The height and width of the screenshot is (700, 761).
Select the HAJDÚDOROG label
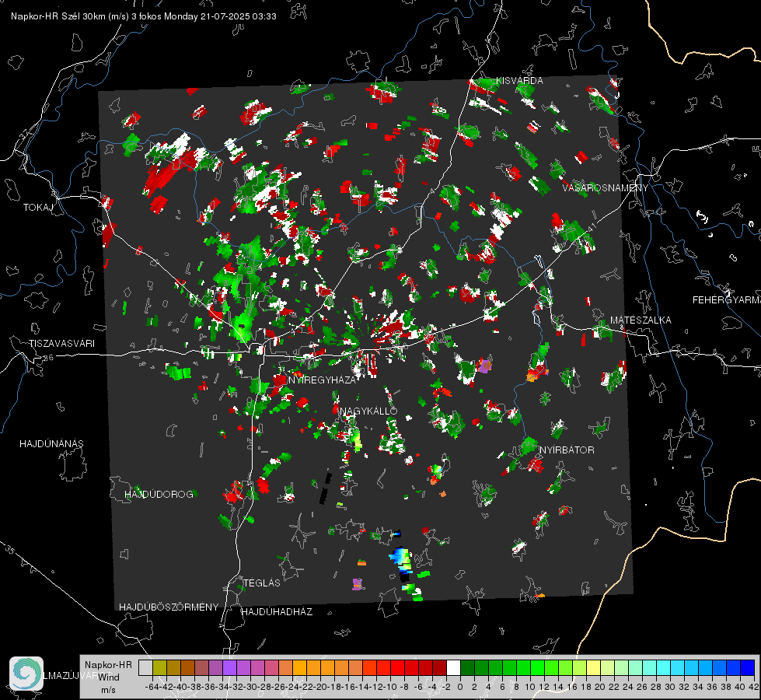159,494
